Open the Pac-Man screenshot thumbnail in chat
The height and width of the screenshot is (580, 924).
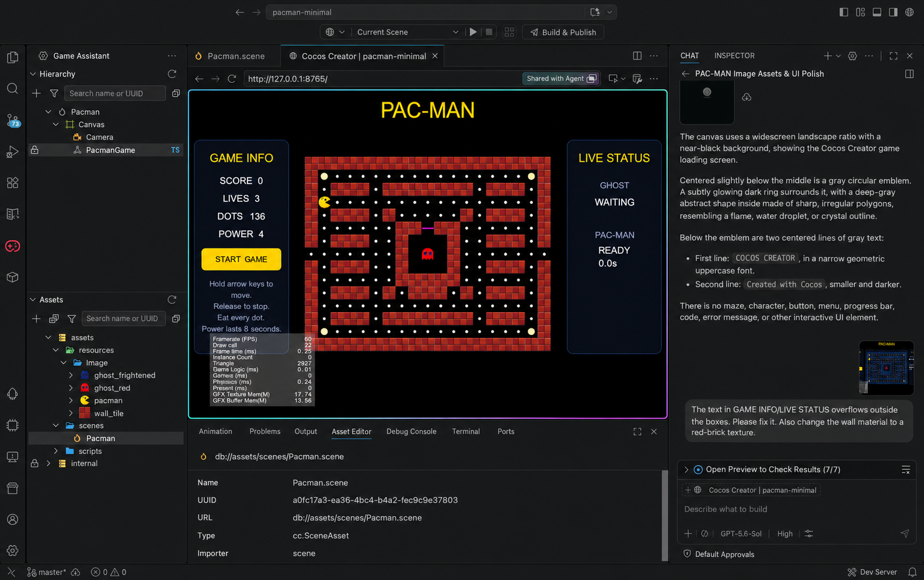[886, 368]
